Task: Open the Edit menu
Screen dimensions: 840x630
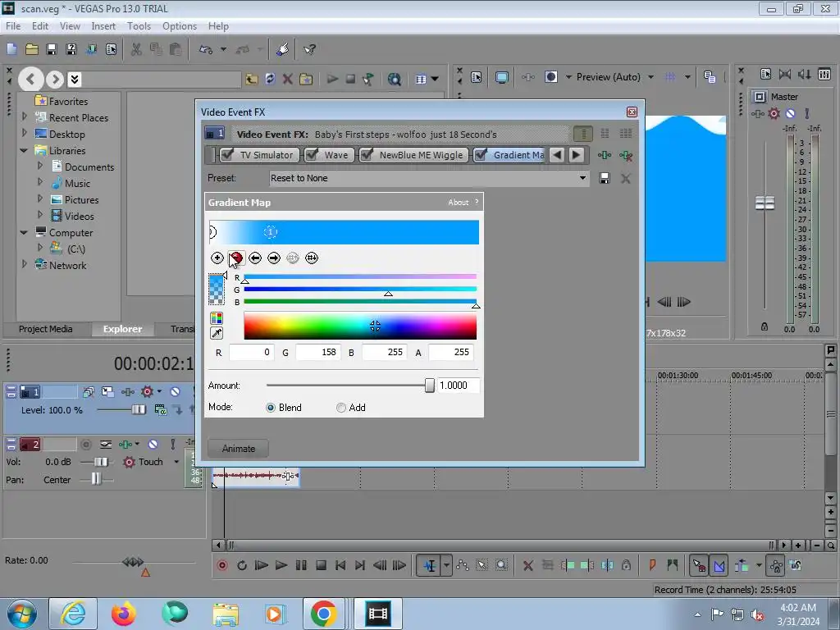Action: (x=40, y=25)
